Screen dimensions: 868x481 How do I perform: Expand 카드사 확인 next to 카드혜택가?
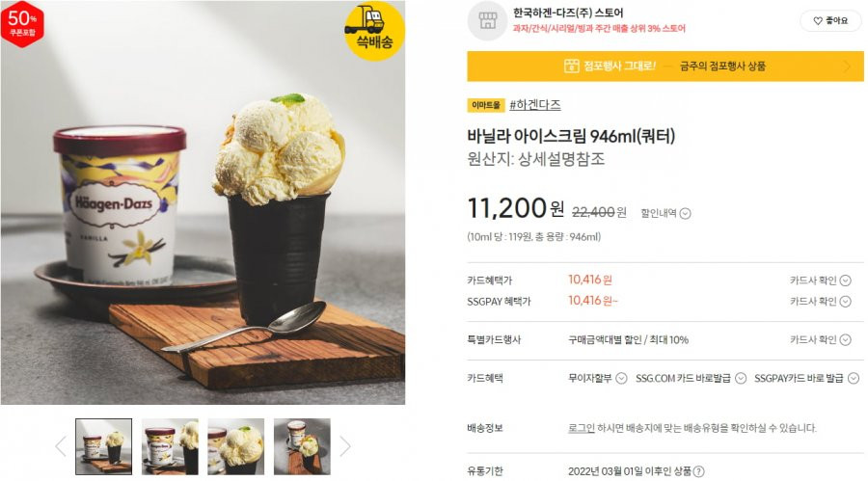point(821,281)
